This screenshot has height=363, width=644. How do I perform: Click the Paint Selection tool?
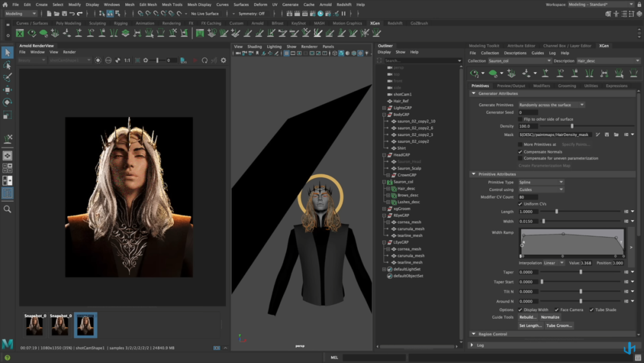(x=7, y=78)
